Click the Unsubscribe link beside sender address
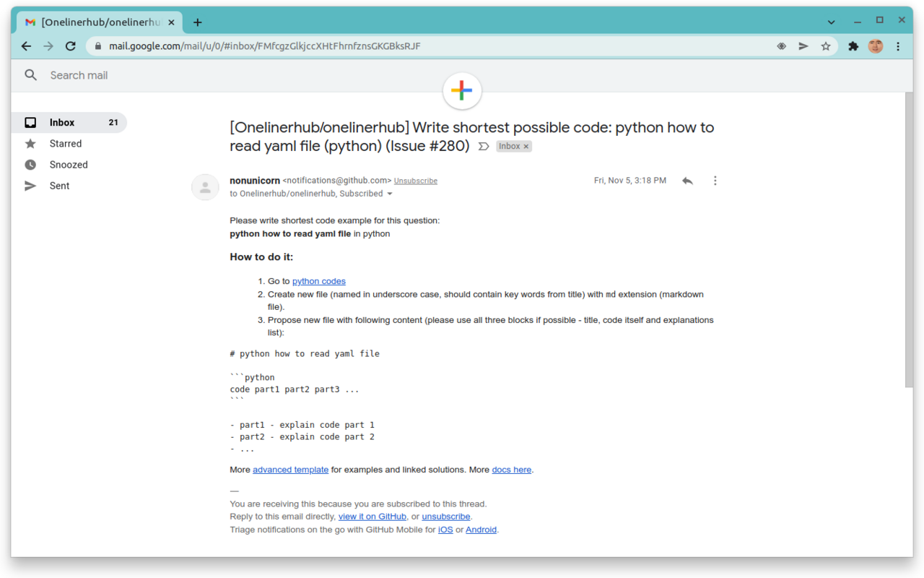 click(416, 181)
